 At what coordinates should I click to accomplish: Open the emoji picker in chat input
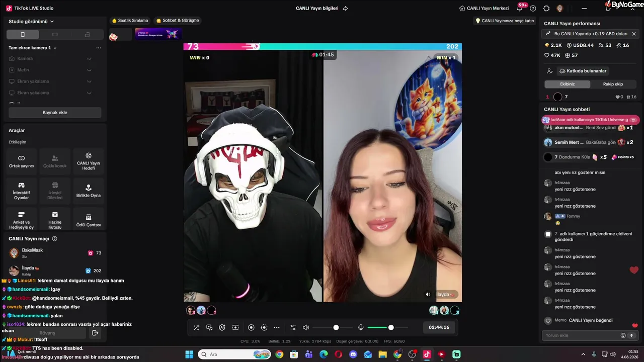(x=623, y=335)
